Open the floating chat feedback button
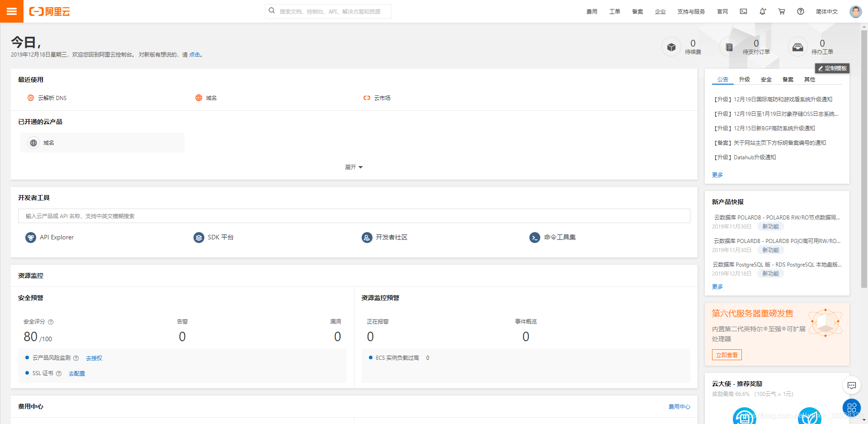Viewport: 868px width, 424px height. coord(852,386)
